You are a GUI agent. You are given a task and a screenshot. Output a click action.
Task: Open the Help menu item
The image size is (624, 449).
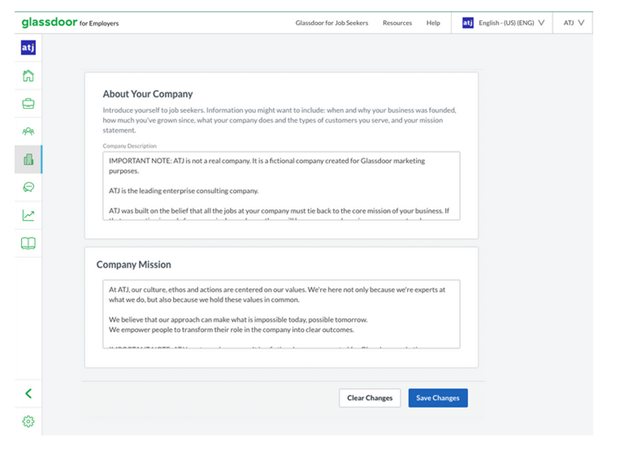pyautogui.click(x=433, y=23)
